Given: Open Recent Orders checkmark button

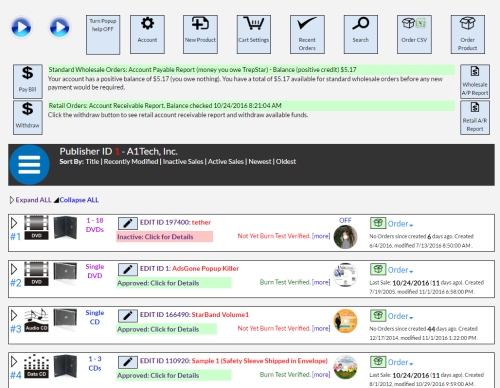Looking at the screenshot, I should coord(307,34).
